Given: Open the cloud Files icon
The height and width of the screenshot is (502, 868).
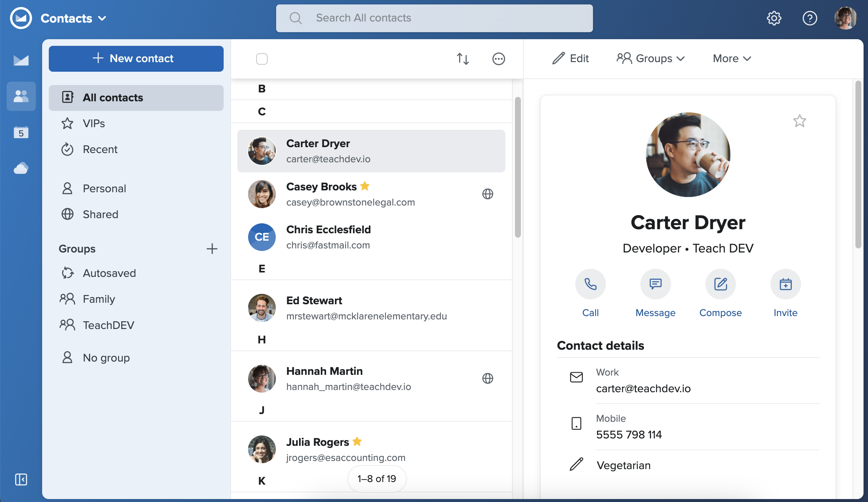Looking at the screenshot, I should pos(21,169).
